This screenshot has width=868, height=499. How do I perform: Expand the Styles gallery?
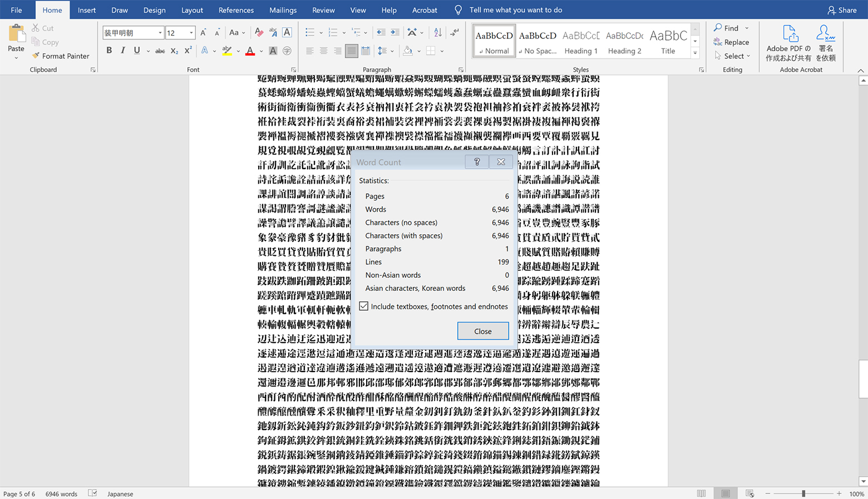click(695, 53)
